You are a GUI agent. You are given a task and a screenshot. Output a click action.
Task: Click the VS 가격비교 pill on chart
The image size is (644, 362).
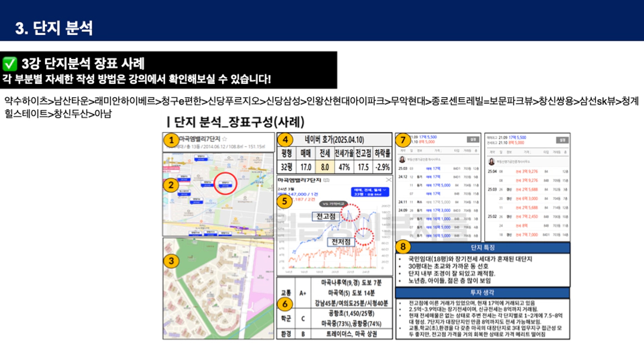pos(333,204)
